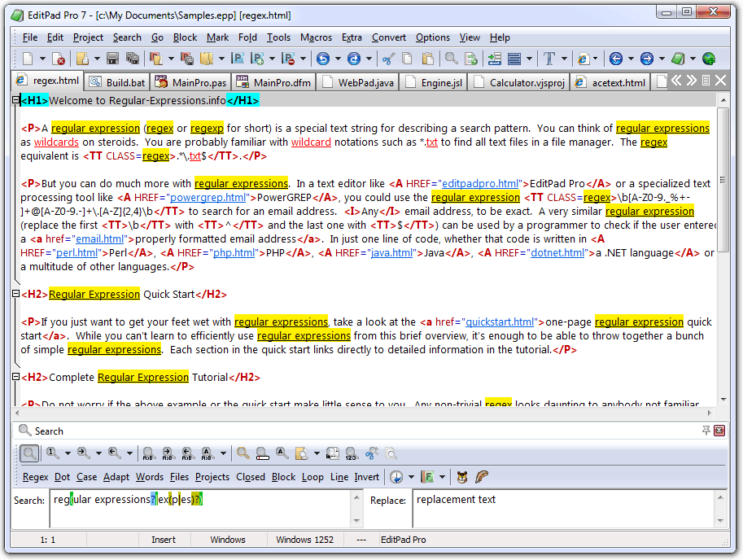Click the magnifier Search icon in main toolbar
This screenshot has width=743, height=560.
click(x=451, y=59)
